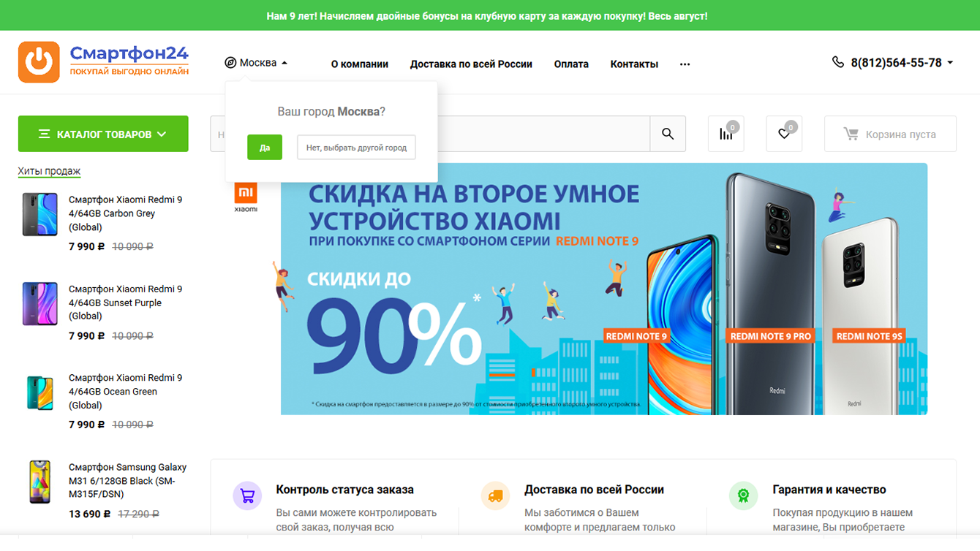Click the Контроль статуса заказа heading

point(345,490)
